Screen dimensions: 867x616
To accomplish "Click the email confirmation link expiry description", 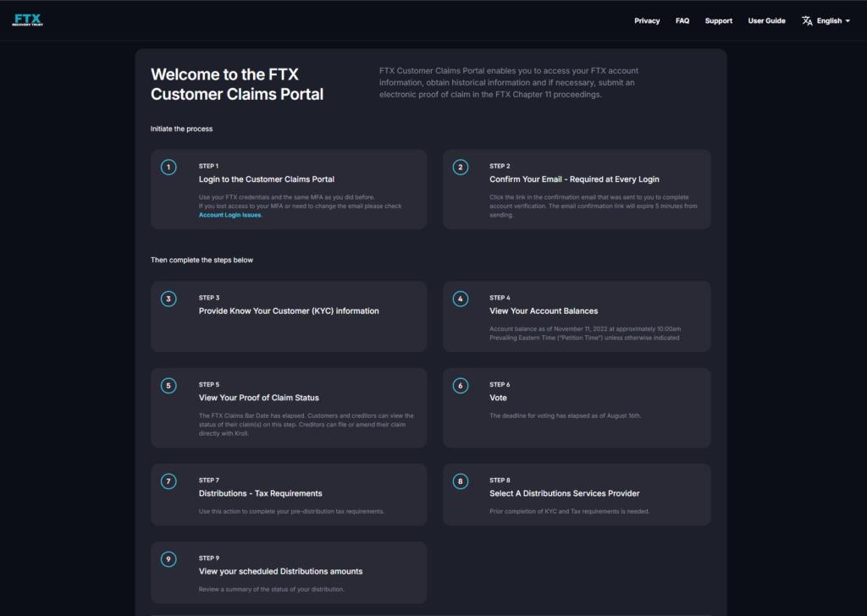I will (594, 206).
